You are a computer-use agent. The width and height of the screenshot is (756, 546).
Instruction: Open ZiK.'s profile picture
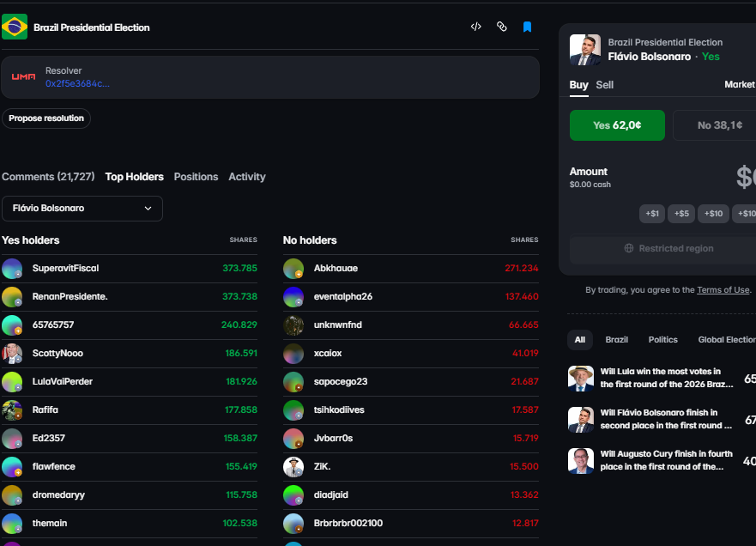pos(293,467)
